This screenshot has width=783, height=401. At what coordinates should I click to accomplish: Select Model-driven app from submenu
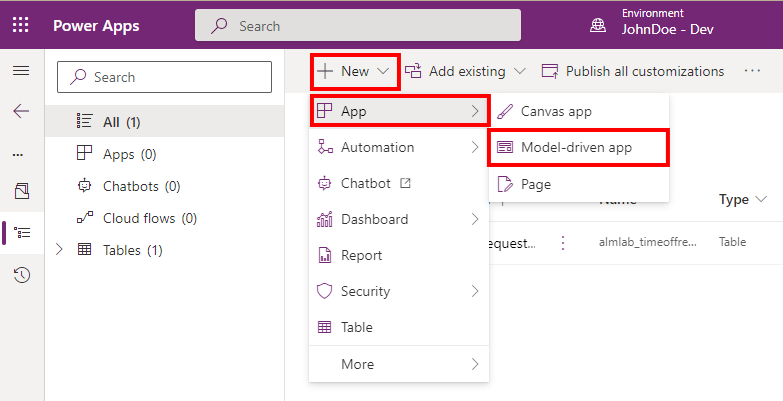[579, 147]
